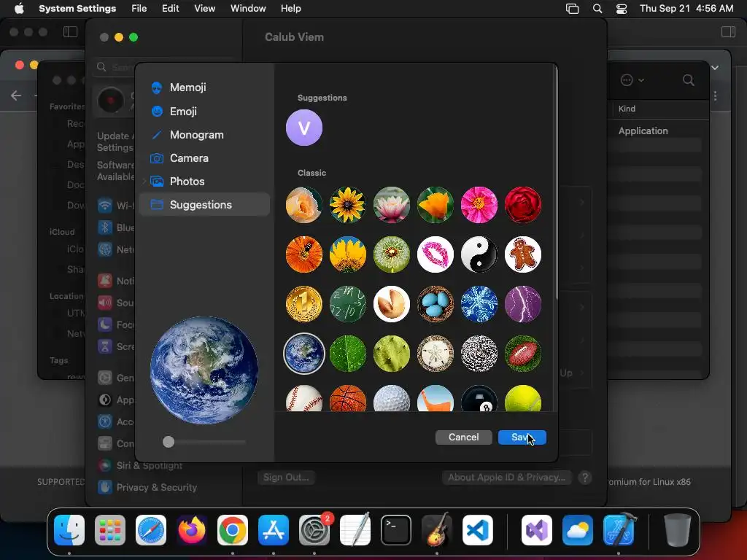Open the File menu
Viewport: 747px width, 560px height.
[139, 9]
